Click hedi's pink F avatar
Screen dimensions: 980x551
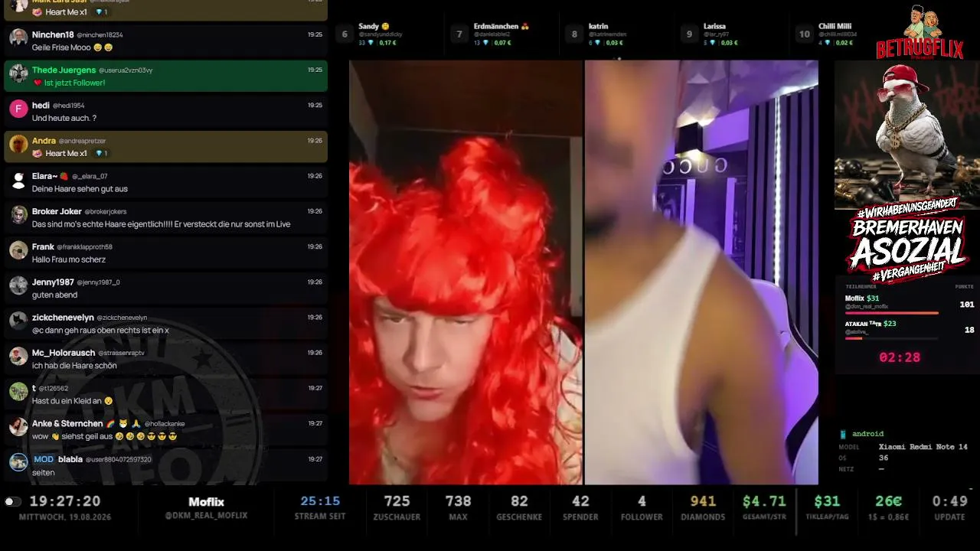pyautogui.click(x=18, y=109)
